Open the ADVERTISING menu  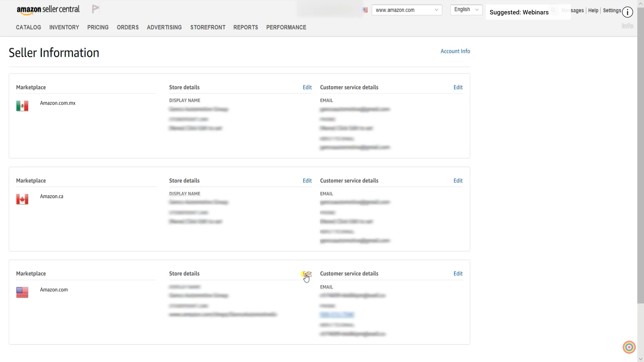[x=164, y=27]
